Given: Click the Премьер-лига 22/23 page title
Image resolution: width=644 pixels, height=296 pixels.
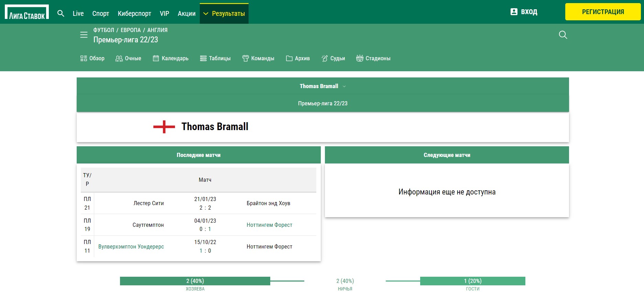Looking at the screenshot, I should [125, 40].
